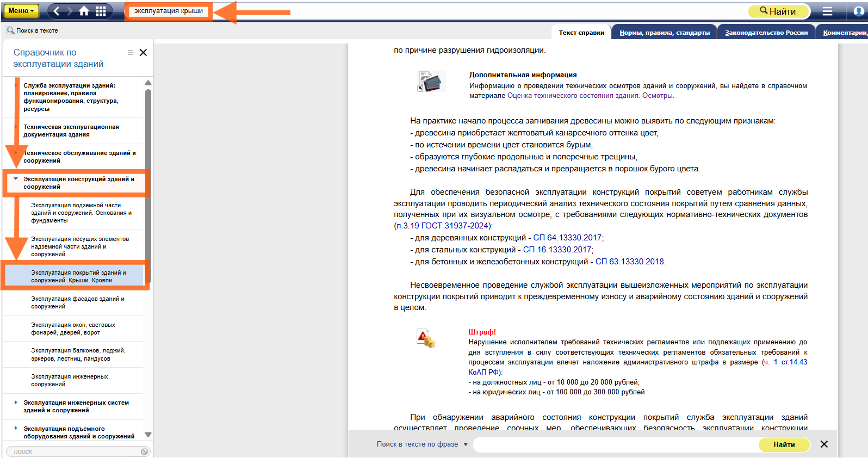Image resolution: width=868 pixels, height=458 pixels.
Task: Switch to Законодательство России tab
Action: (766, 33)
